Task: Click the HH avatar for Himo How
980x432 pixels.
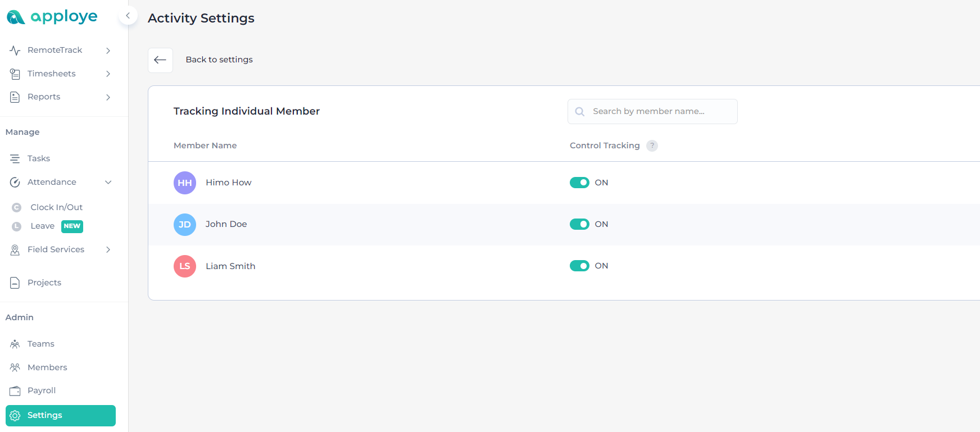Action: point(185,183)
